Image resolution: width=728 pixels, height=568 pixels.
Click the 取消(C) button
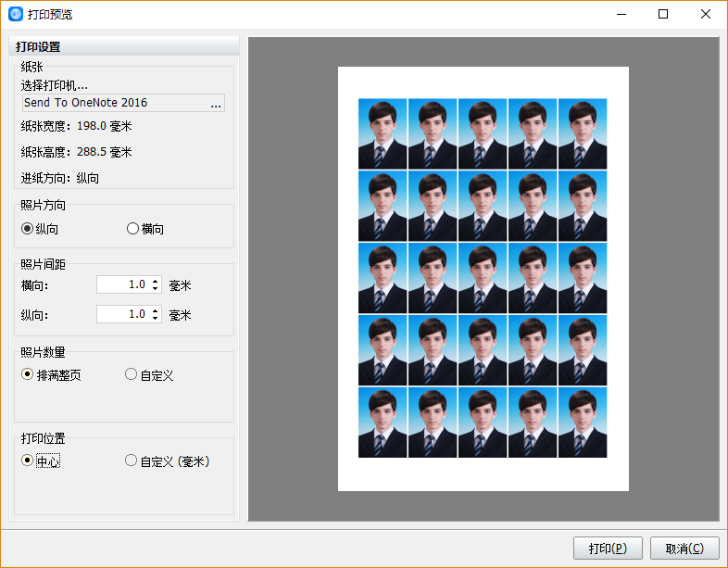(x=684, y=549)
